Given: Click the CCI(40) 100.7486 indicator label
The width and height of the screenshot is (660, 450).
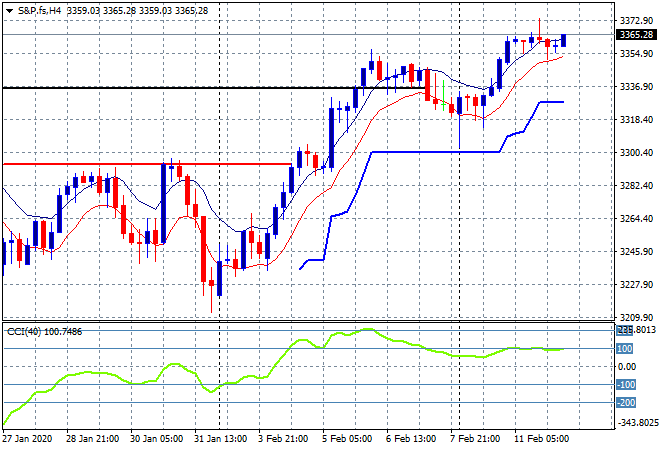Looking at the screenshot, I should pos(44,332).
